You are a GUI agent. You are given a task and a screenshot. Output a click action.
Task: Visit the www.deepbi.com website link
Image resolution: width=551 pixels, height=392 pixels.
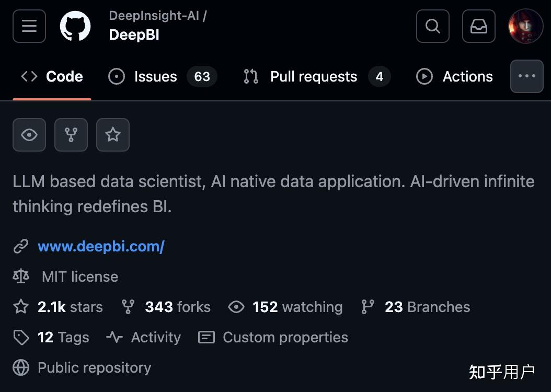pos(101,246)
